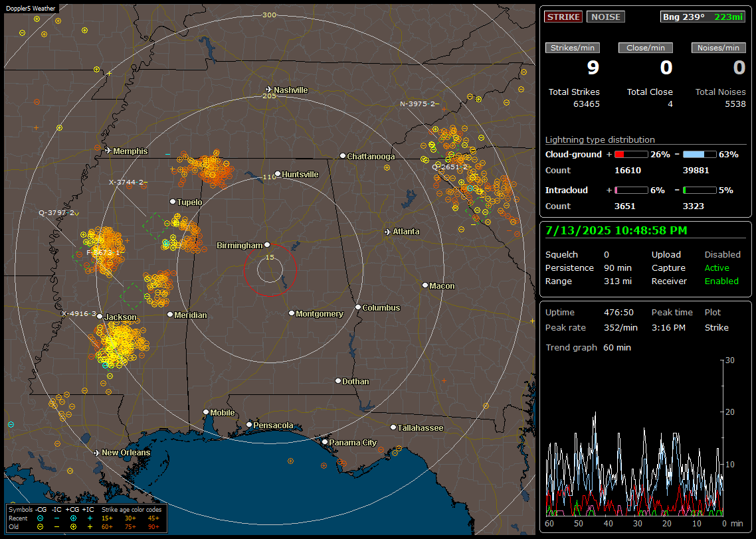Click storm cell label F-5673-1
The height and width of the screenshot is (539, 756).
[x=103, y=252]
